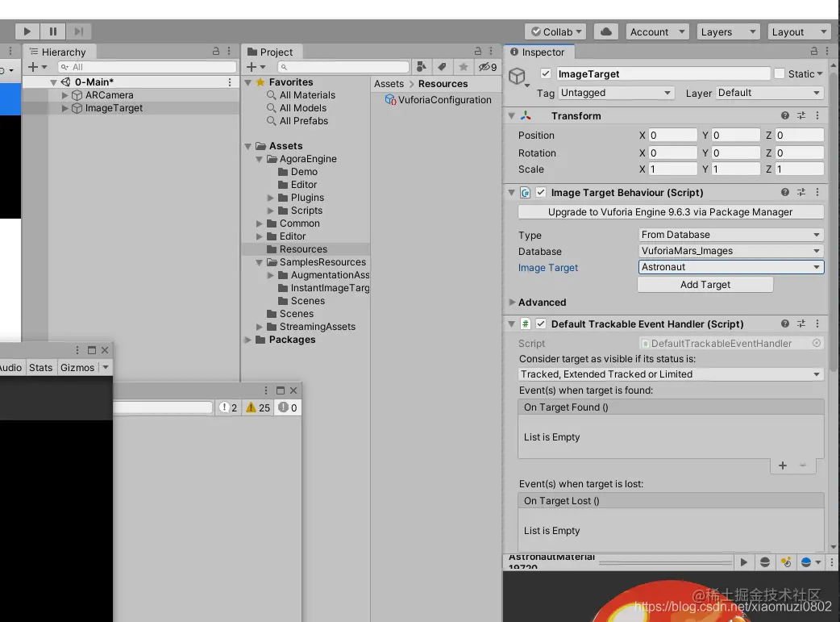
Task: Disable the Image Target Behaviour script checkbox
Action: coord(541,192)
